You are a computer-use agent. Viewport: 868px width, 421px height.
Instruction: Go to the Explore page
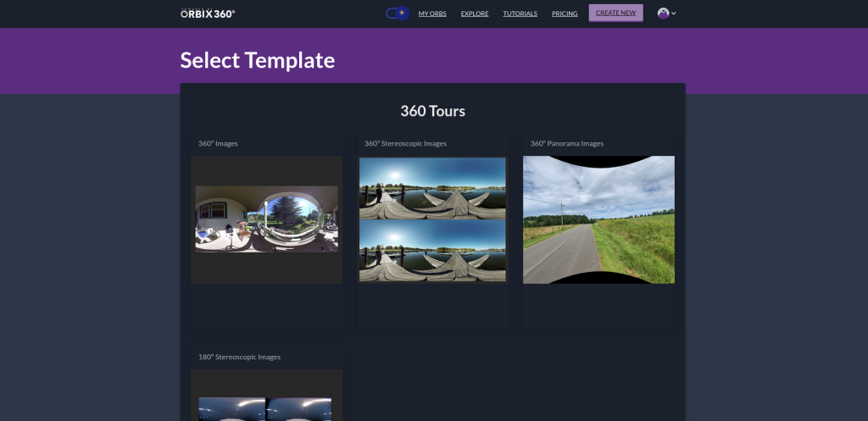[475, 14]
